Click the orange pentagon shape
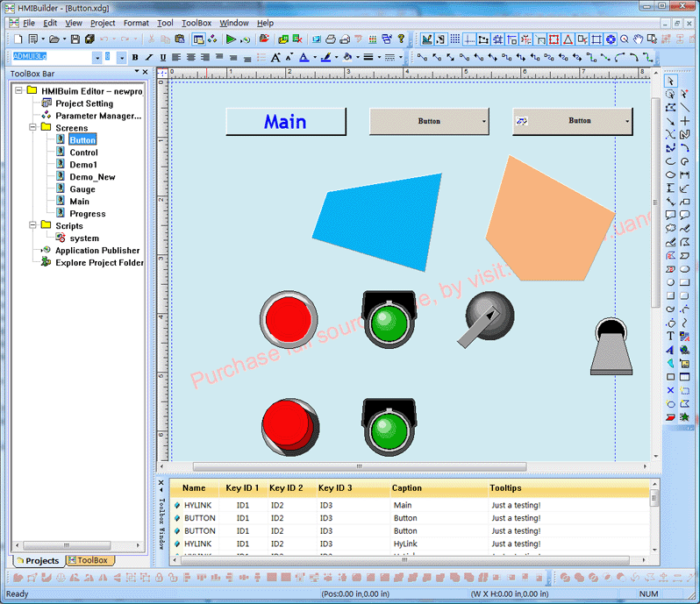The width and height of the screenshot is (700, 604). click(x=544, y=221)
